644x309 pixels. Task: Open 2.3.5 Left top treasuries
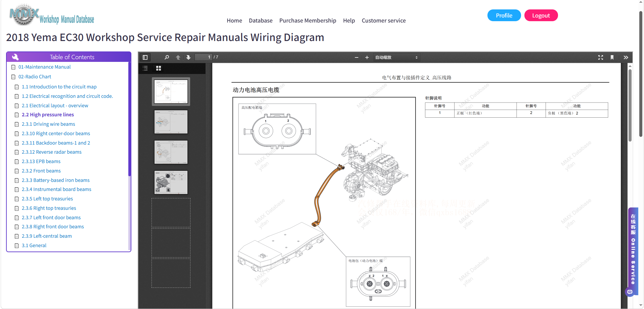coord(47,199)
